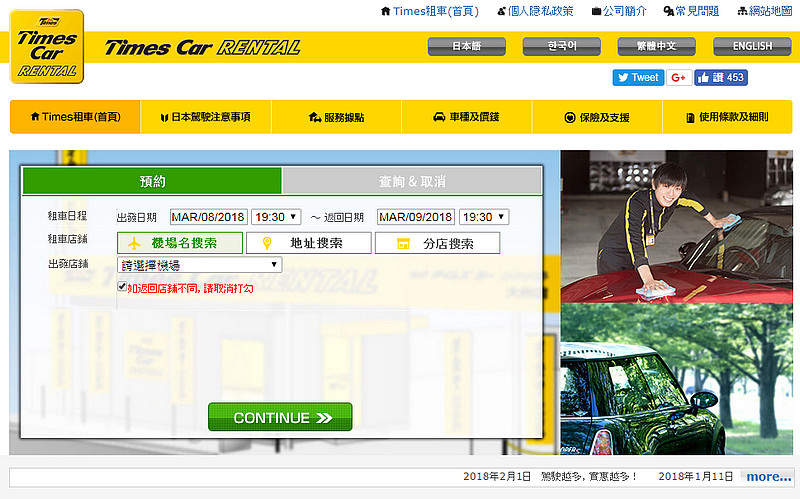Click the Twitter Tweet button

pyautogui.click(x=637, y=77)
